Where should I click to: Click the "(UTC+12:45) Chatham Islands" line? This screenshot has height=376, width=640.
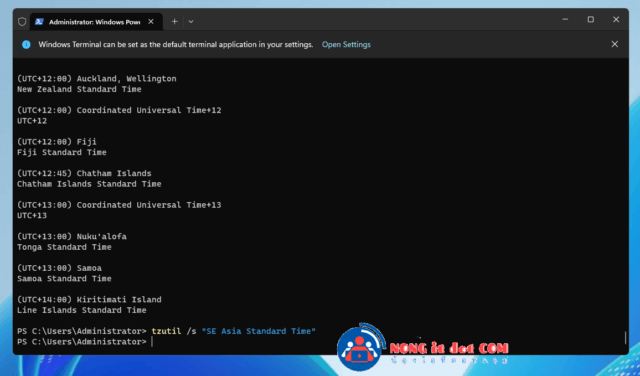(x=84, y=173)
